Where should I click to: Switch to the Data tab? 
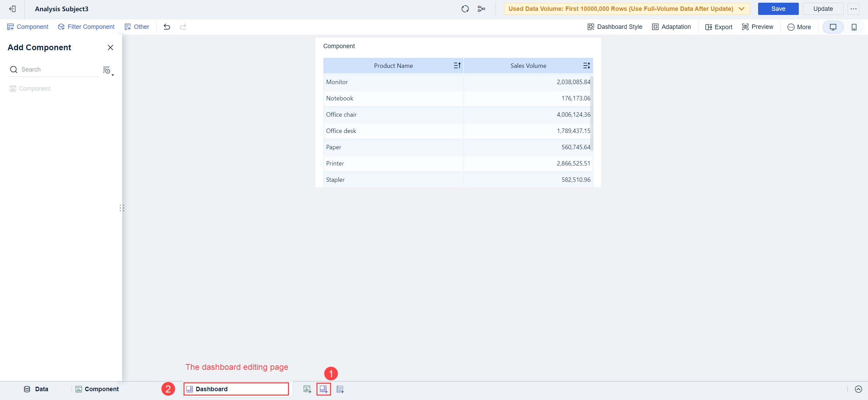click(36, 389)
